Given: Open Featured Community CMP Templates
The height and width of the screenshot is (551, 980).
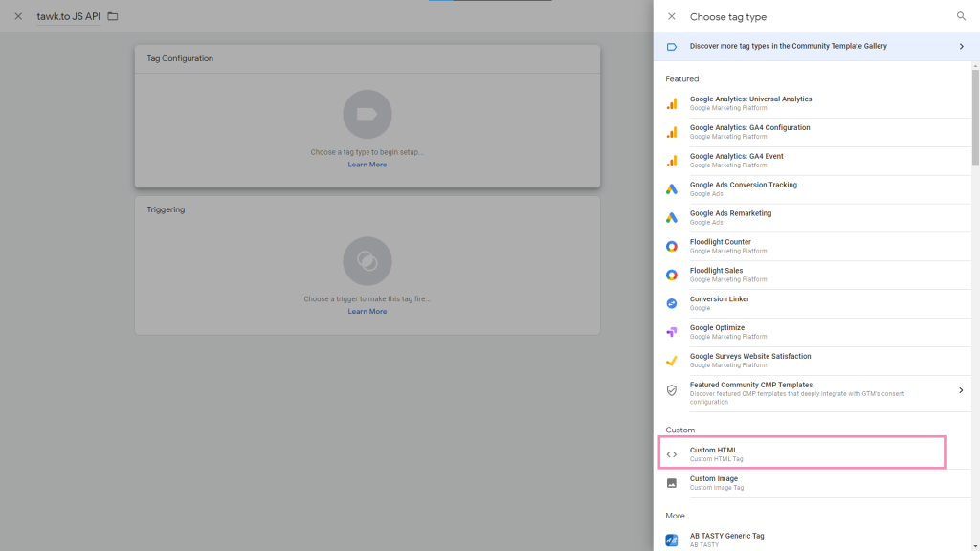Looking at the screenshot, I should tap(816, 393).
